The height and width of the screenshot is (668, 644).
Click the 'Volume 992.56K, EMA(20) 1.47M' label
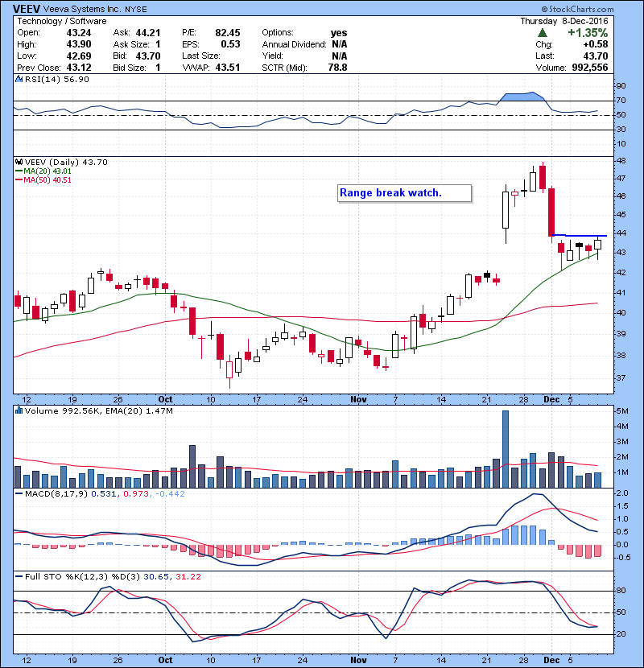point(99,410)
